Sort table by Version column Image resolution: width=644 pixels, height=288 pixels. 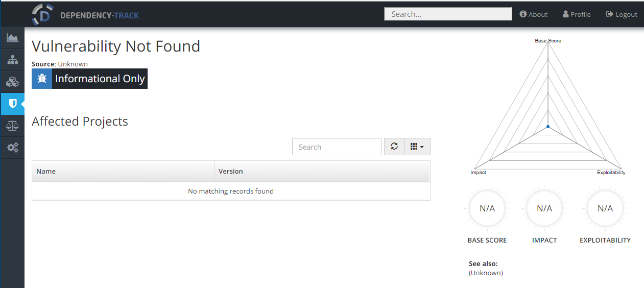coord(322,171)
